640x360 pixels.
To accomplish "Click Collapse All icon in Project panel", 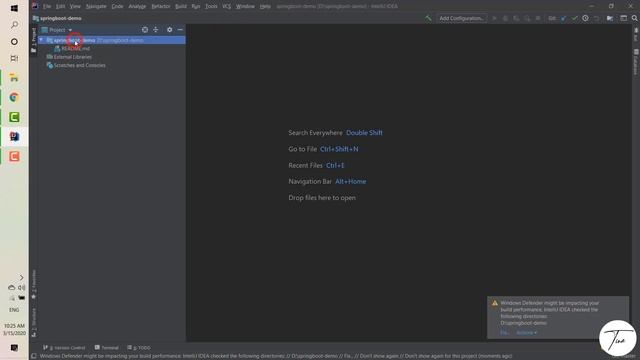I will tap(156, 30).
